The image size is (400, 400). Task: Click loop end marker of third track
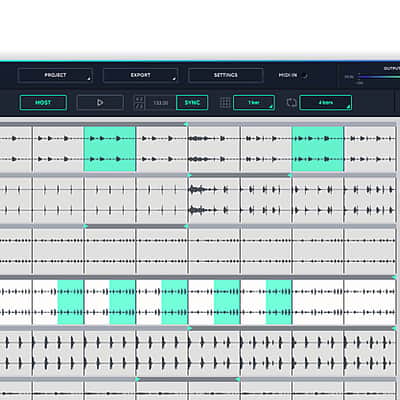186,226
